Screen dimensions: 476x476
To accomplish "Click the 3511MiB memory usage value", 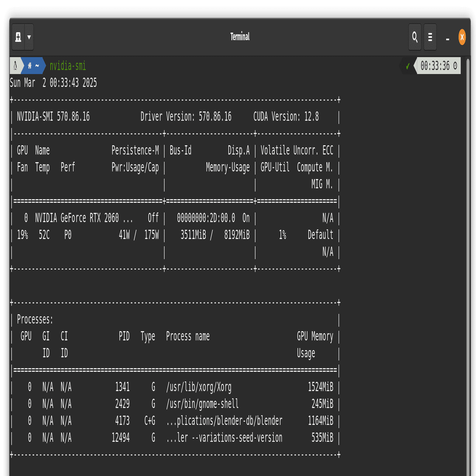I will (195, 235).
